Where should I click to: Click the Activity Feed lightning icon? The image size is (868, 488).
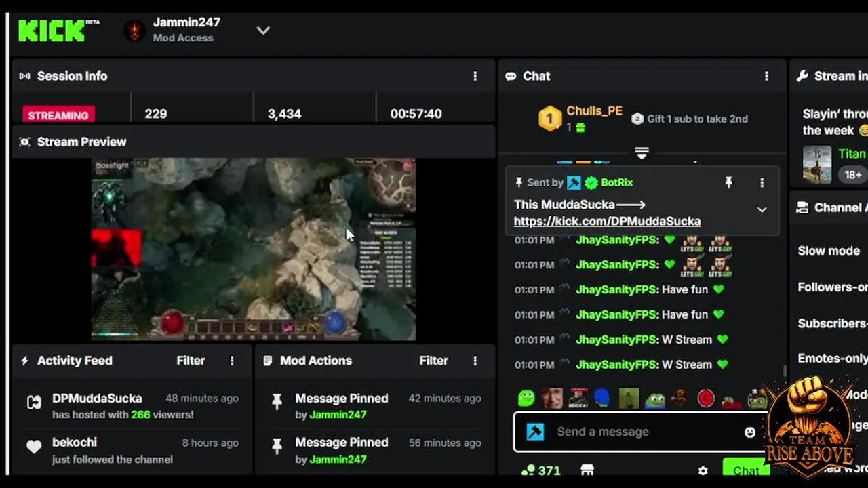[25, 361]
